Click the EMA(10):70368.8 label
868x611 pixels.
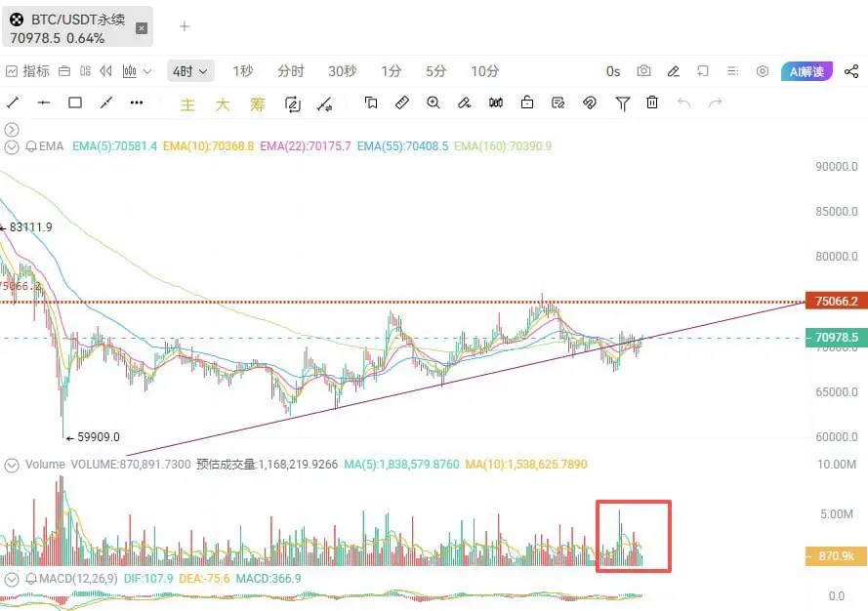[208, 146]
